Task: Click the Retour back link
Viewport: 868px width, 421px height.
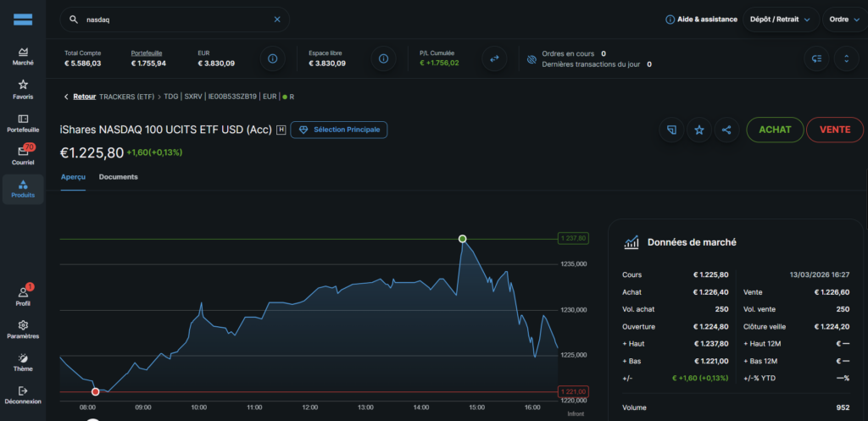Action: click(x=80, y=97)
